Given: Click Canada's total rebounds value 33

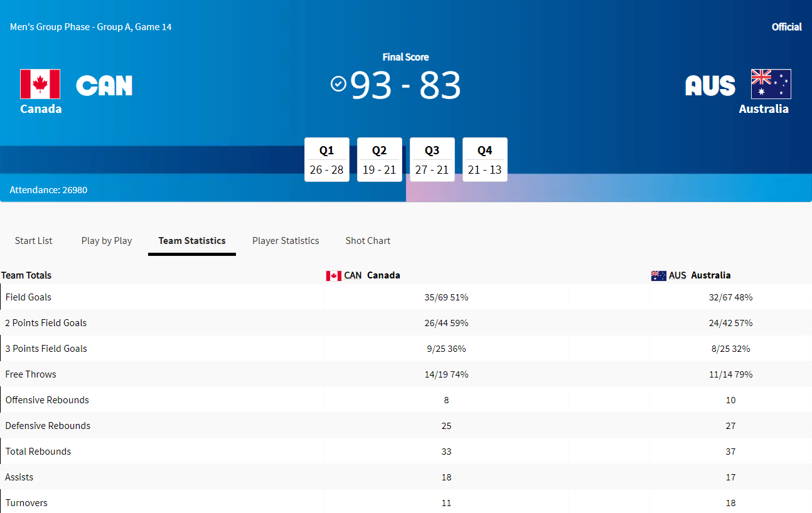Looking at the screenshot, I should coord(446,452).
